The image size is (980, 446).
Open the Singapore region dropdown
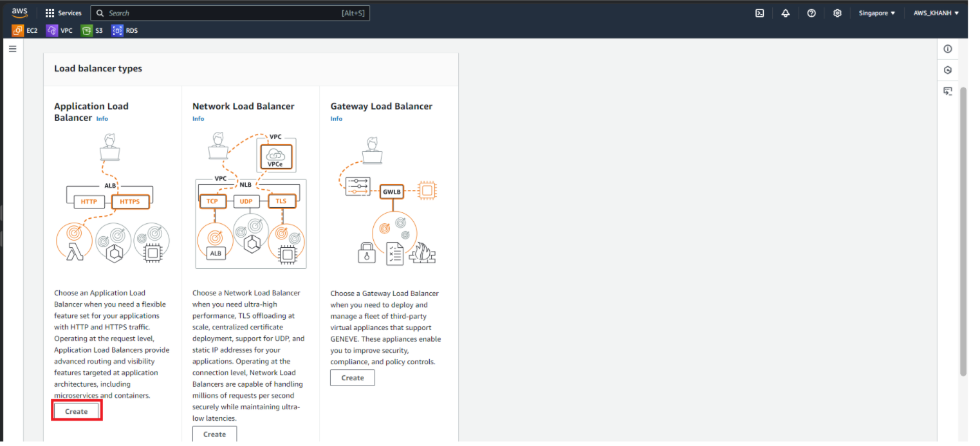click(876, 13)
